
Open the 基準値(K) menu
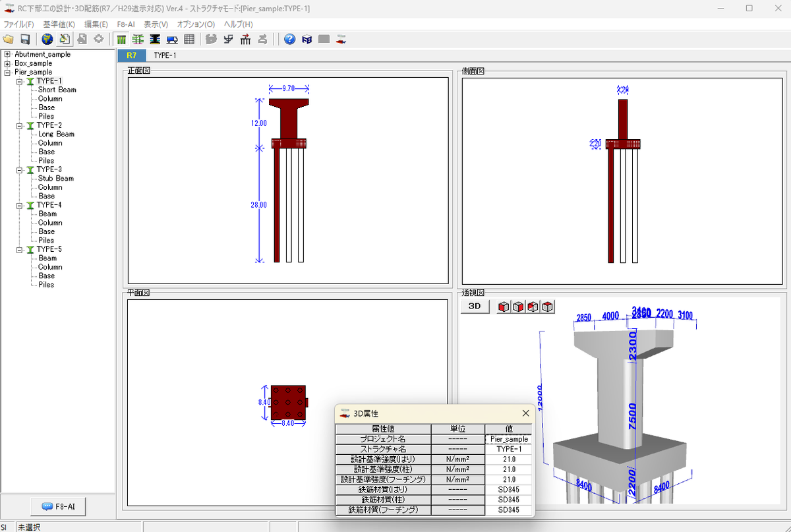(59, 24)
